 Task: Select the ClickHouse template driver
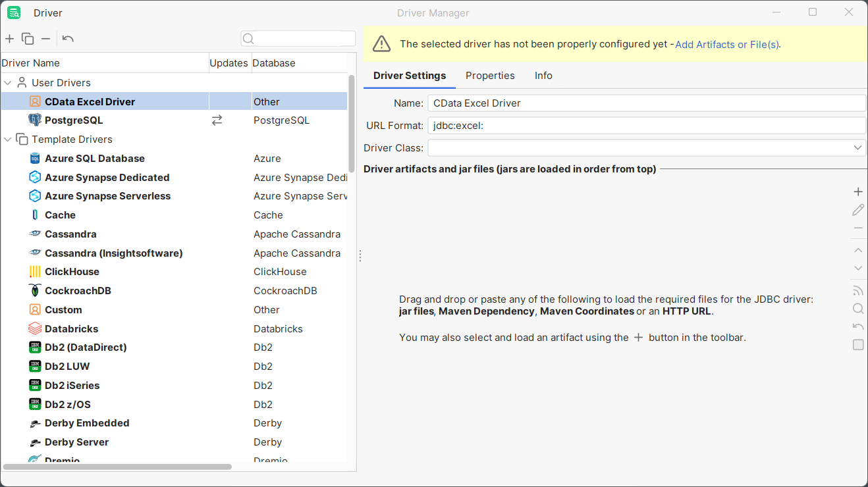click(x=72, y=272)
